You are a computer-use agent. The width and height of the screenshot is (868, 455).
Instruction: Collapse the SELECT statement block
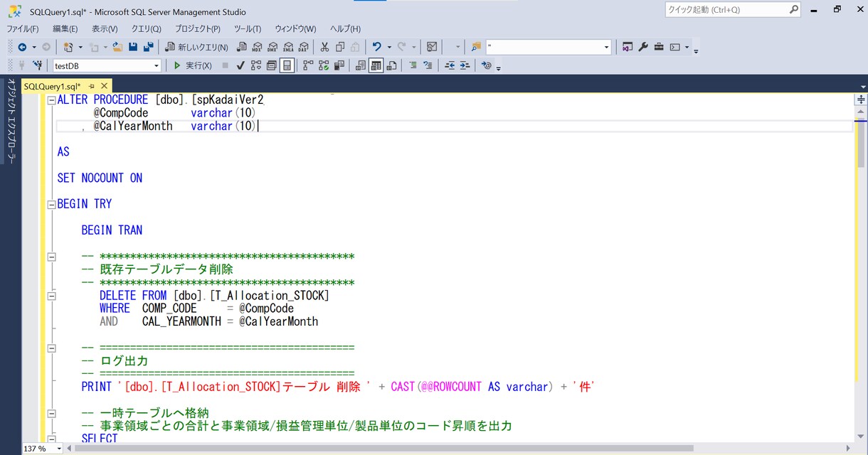(x=51, y=439)
